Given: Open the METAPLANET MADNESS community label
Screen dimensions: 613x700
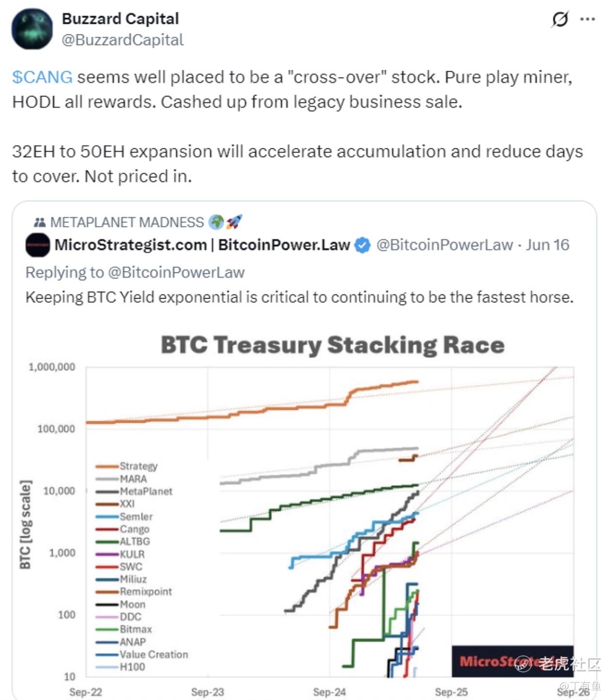Looking at the screenshot, I should click(x=127, y=223).
